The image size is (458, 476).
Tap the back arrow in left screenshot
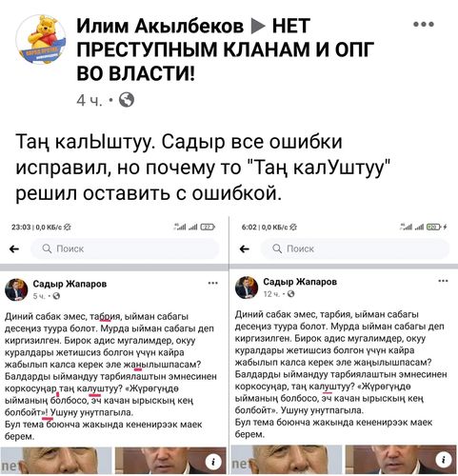[x=14, y=249]
